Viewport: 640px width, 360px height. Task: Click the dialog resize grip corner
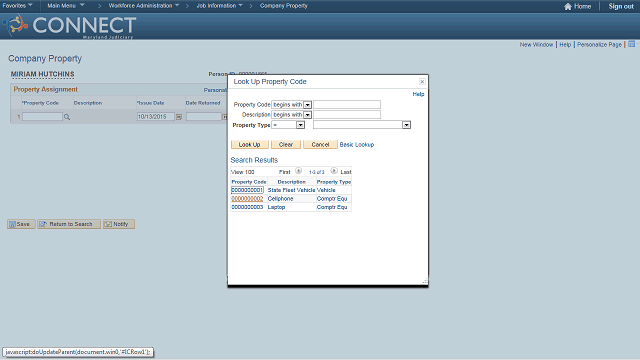point(425,281)
